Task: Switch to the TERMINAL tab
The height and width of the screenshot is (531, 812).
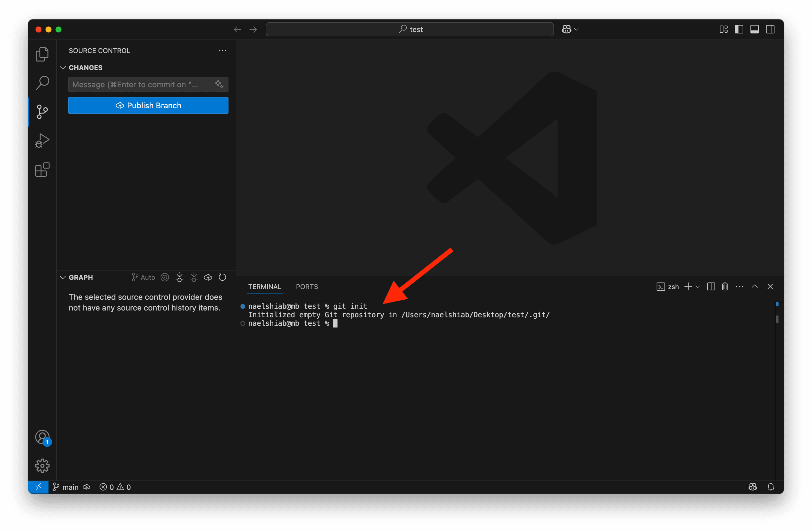Action: (x=265, y=287)
